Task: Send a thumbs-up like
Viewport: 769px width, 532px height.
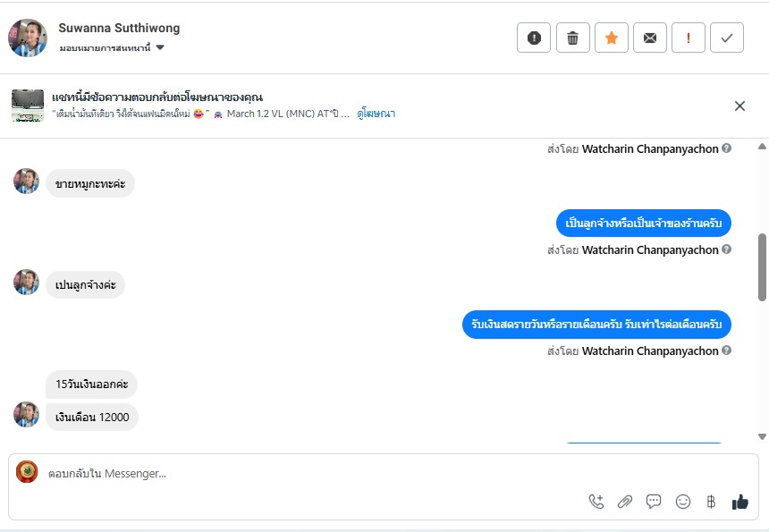Action: click(739, 502)
